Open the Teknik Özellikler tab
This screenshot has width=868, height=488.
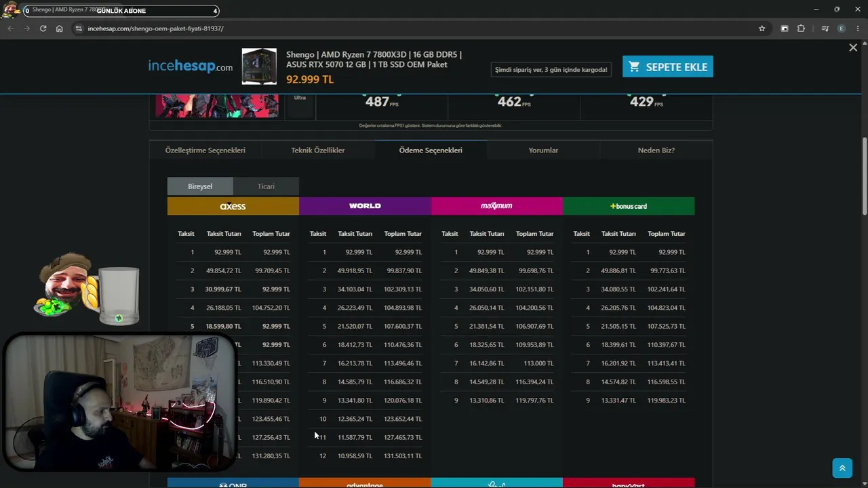pyautogui.click(x=318, y=150)
